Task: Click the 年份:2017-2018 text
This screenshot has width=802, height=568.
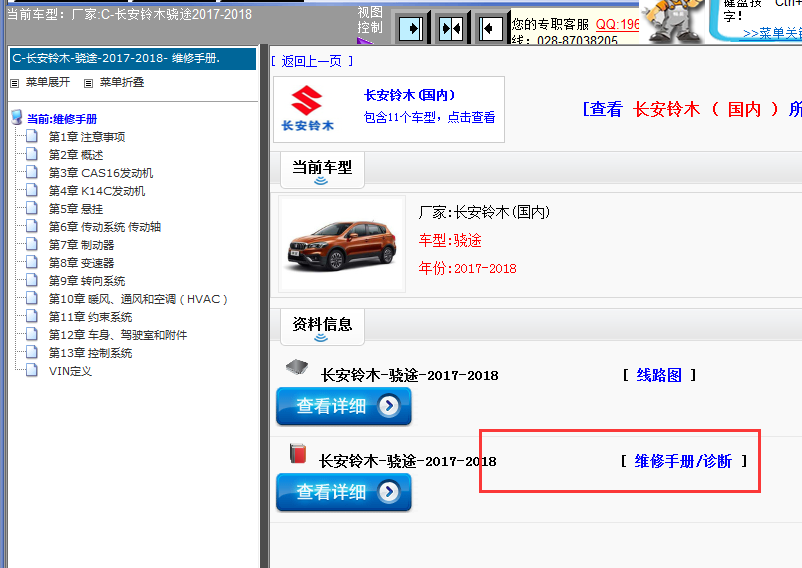Action: (x=467, y=268)
